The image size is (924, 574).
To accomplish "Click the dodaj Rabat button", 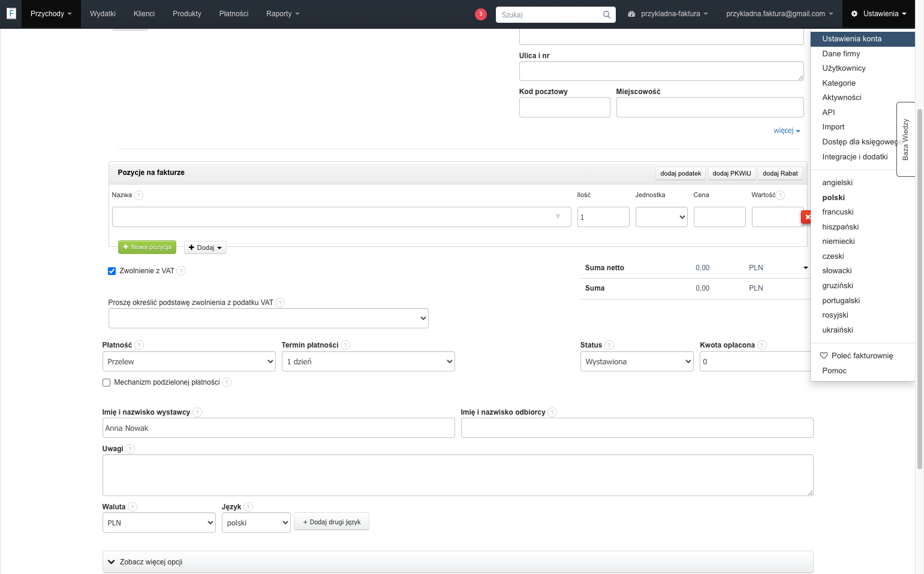I will pyautogui.click(x=780, y=173).
